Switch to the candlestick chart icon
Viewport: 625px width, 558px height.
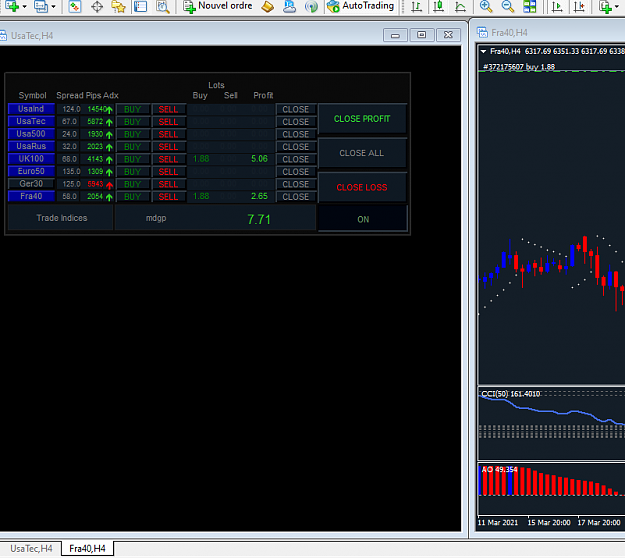tap(438, 6)
